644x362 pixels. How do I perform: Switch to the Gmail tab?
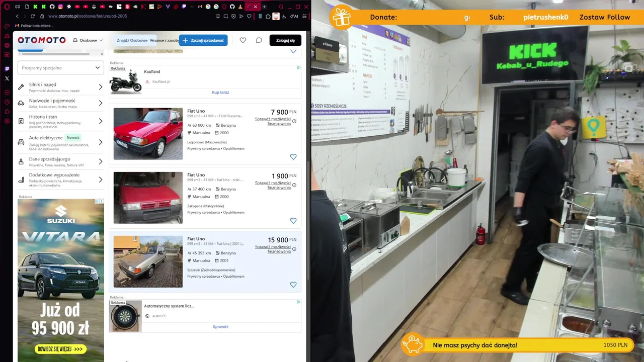point(200,7)
